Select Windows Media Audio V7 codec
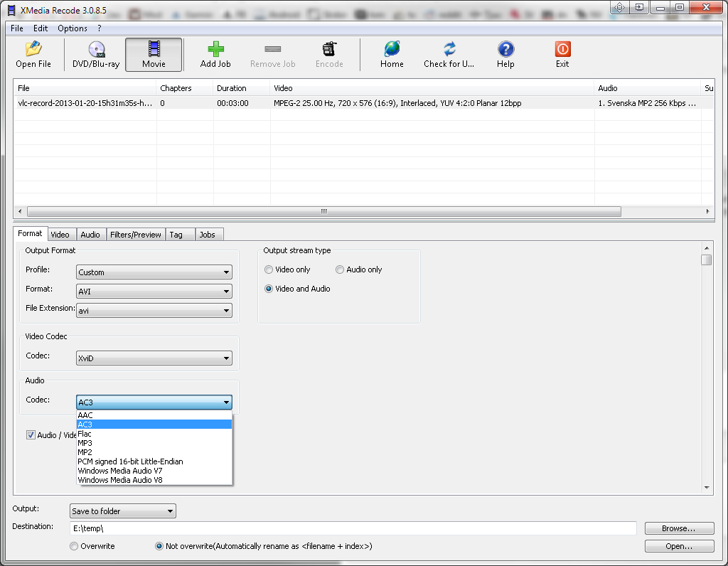 [154, 471]
